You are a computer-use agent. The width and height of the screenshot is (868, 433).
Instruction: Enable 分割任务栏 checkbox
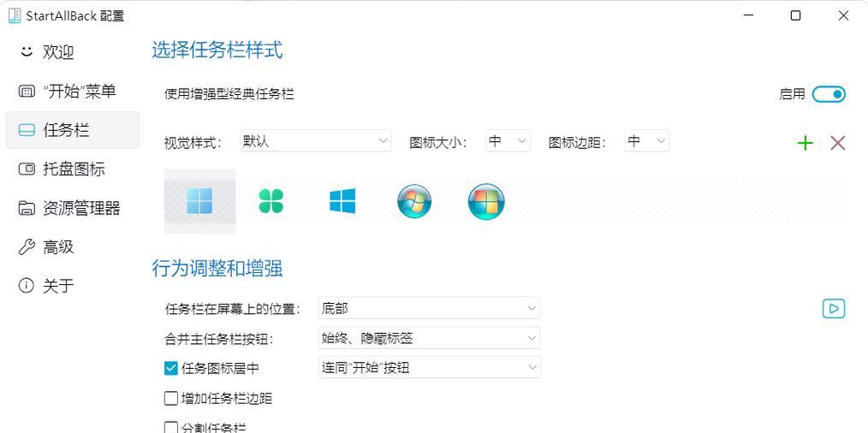click(x=171, y=428)
